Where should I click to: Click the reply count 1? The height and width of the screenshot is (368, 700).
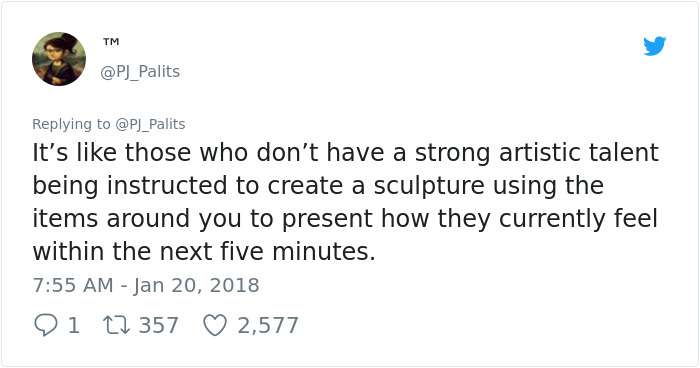coord(74,325)
